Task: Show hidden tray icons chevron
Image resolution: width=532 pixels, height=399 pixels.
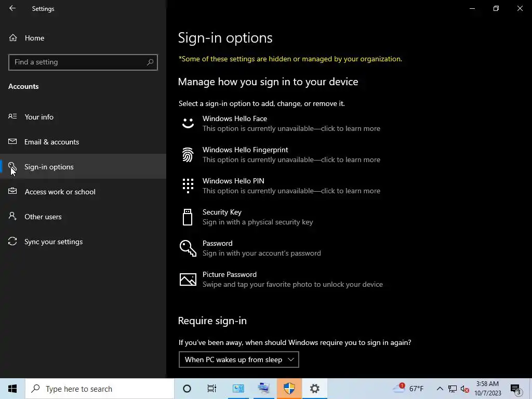Action: tap(440, 389)
